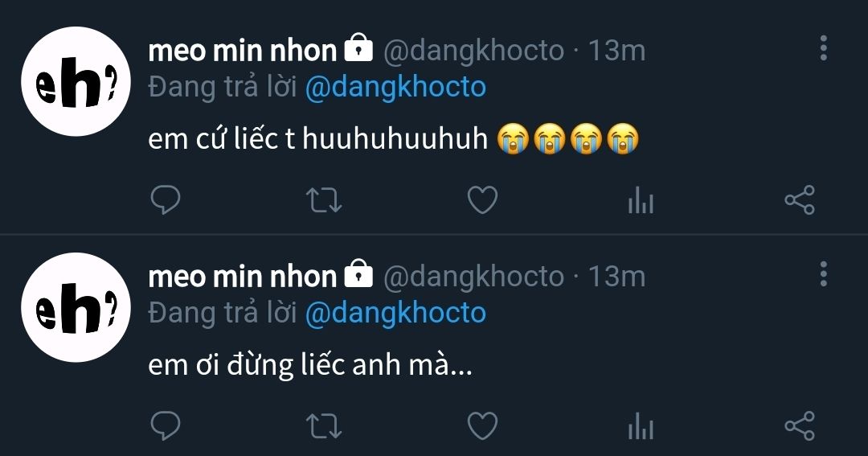Screen dimensions: 868x456
Task: Click @dangkhocto mention in first tweet's reply line
Action: [395, 87]
